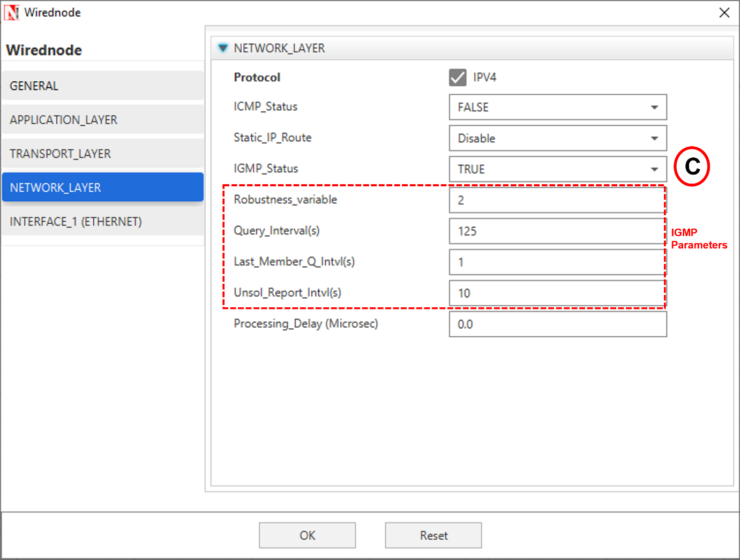
Task: Click the Query_Interval(s) input field
Action: (557, 231)
